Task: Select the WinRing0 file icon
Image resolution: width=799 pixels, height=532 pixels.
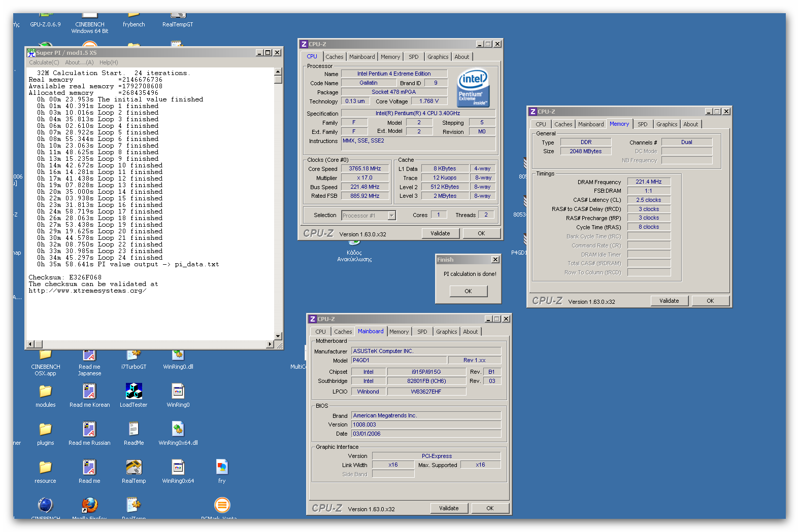Action: [x=178, y=391]
